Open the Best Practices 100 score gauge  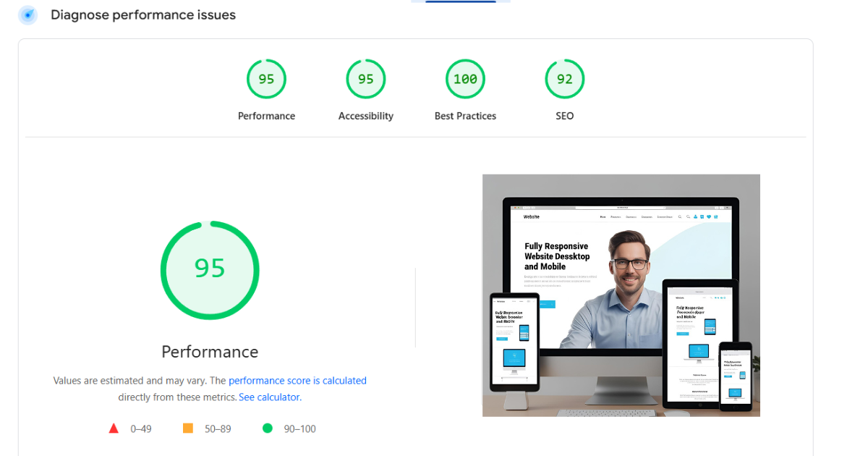465,79
